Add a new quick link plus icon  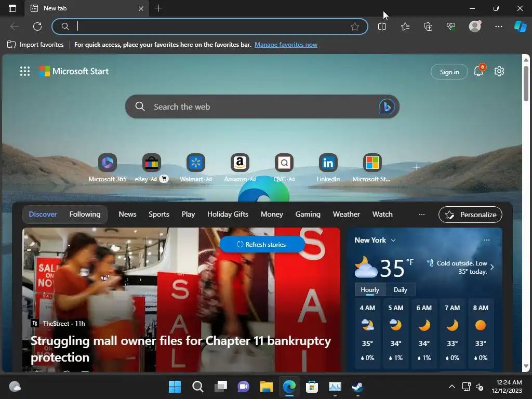[x=416, y=167]
